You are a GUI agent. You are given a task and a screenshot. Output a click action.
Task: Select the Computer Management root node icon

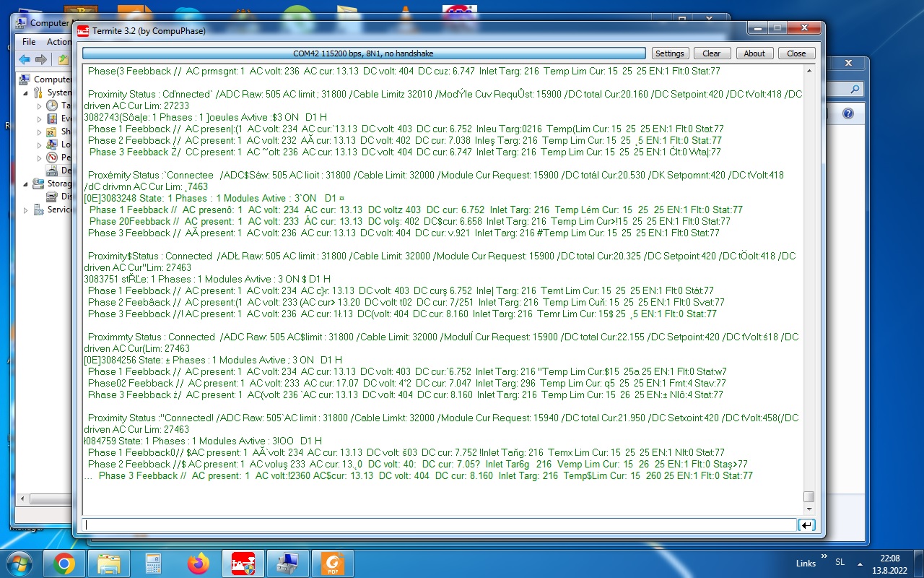[x=25, y=79]
